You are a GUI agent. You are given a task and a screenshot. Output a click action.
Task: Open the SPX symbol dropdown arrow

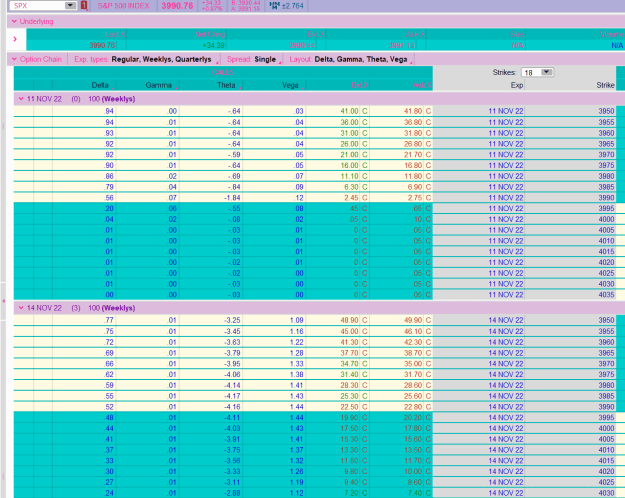[70, 6]
